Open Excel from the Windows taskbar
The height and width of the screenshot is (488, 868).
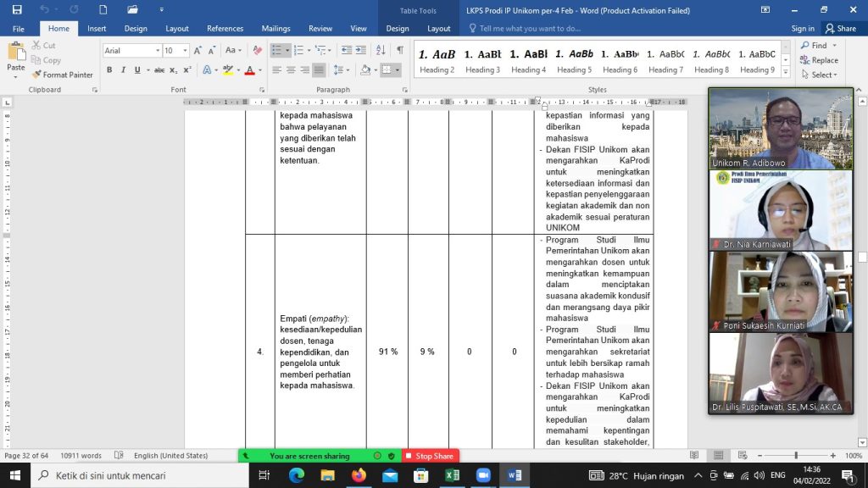[453, 475]
